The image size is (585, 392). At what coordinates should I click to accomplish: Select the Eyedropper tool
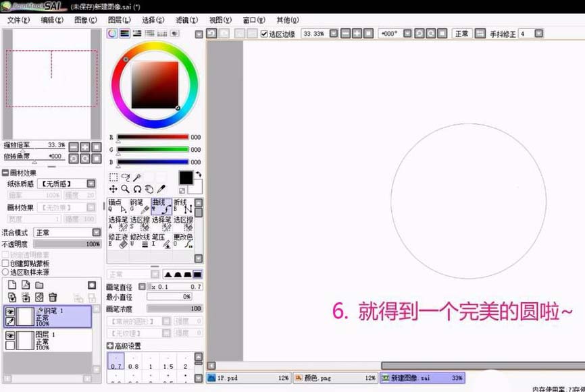point(161,188)
